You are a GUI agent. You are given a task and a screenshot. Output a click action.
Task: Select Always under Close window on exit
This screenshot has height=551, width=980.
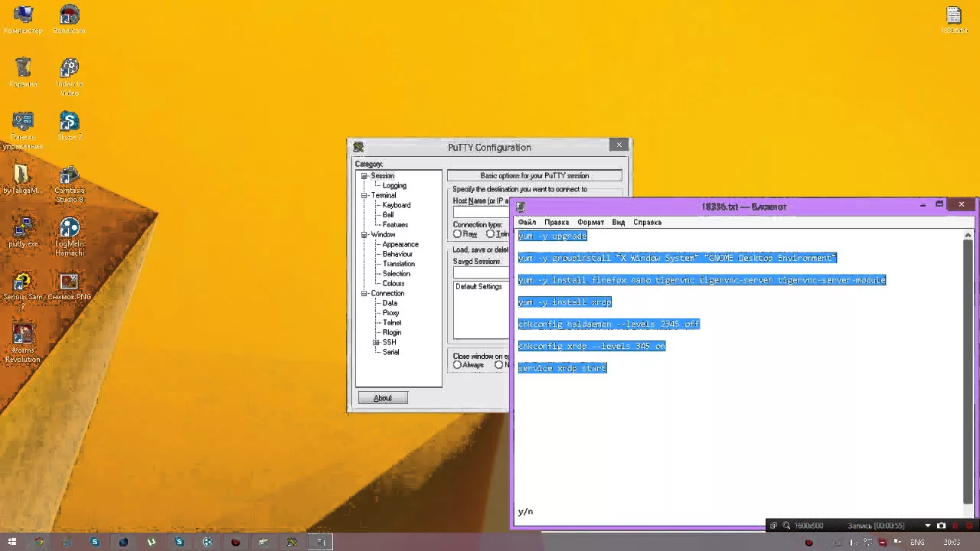457,365
